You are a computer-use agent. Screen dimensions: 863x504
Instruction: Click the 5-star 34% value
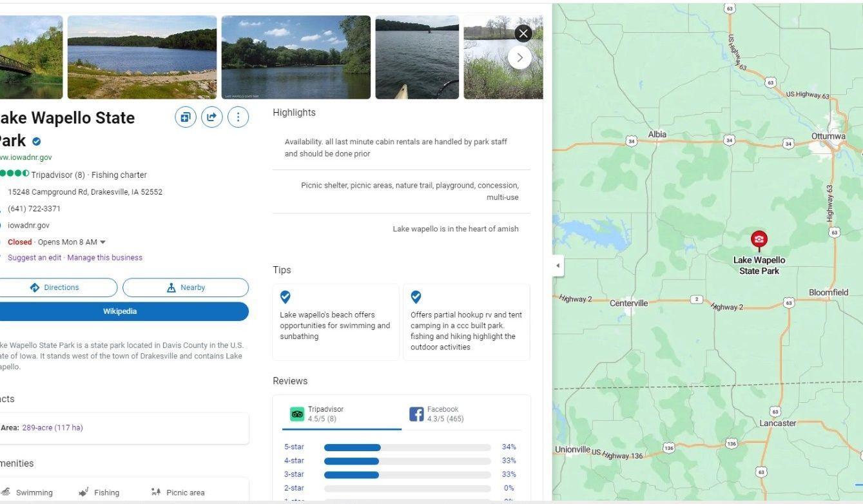509,447
